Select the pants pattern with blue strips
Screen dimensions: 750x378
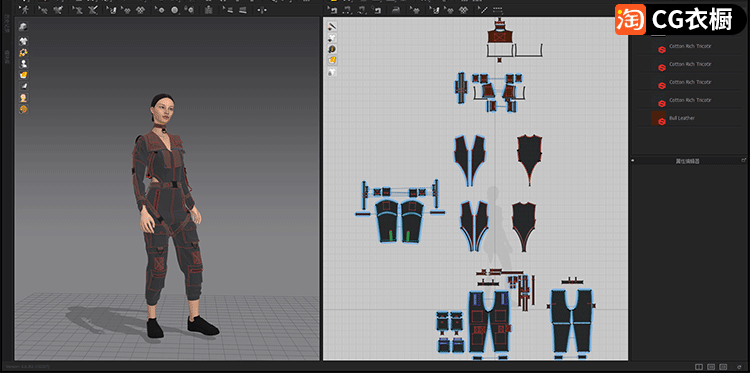click(x=489, y=322)
